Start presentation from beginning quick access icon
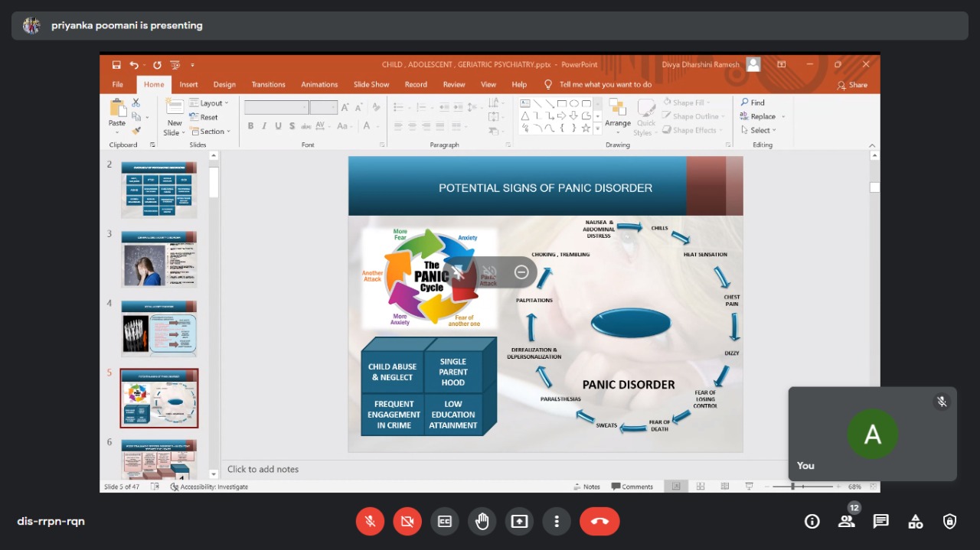Viewport: 980px width, 550px height. (x=175, y=65)
